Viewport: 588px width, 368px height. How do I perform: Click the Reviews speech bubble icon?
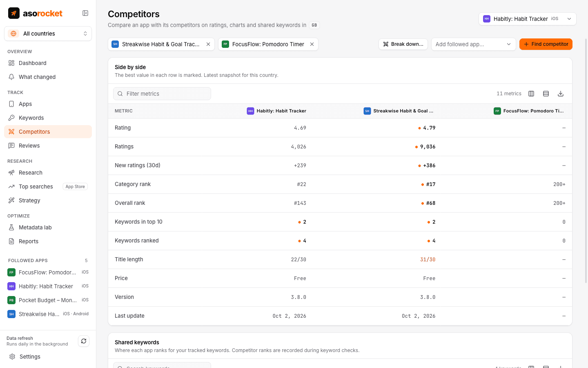coord(11,146)
